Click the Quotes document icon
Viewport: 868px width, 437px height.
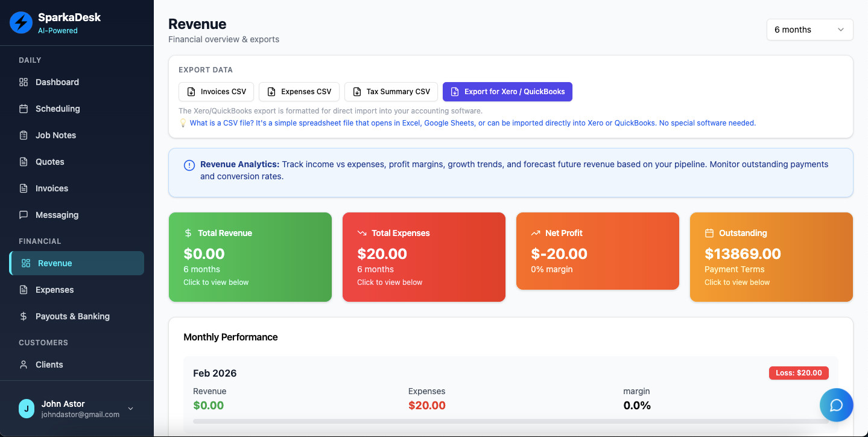coord(24,162)
